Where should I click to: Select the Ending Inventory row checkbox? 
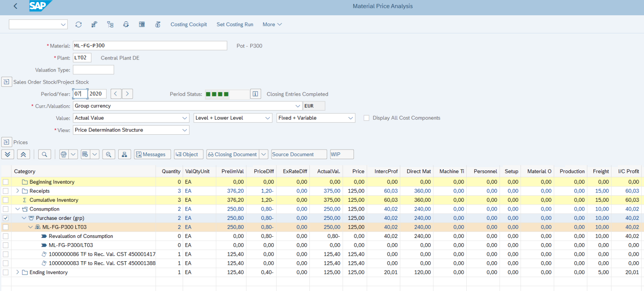[6, 273]
